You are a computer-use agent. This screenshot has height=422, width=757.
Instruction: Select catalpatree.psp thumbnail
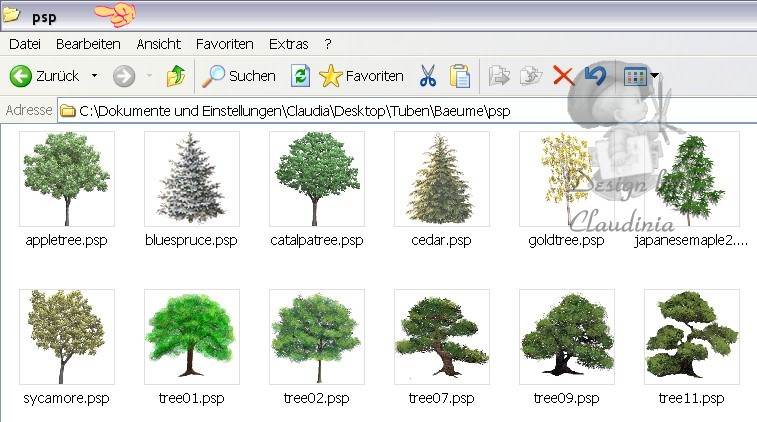point(317,179)
